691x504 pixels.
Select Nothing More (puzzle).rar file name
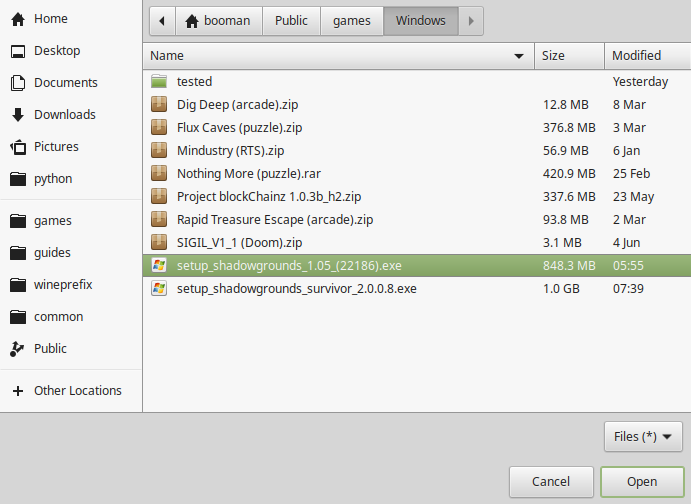pos(249,174)
